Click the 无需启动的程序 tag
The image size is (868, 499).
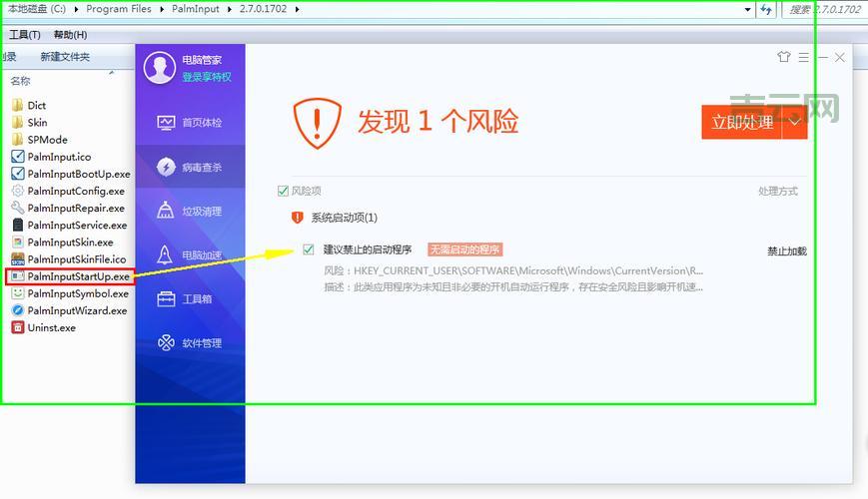tap(465, 249)
